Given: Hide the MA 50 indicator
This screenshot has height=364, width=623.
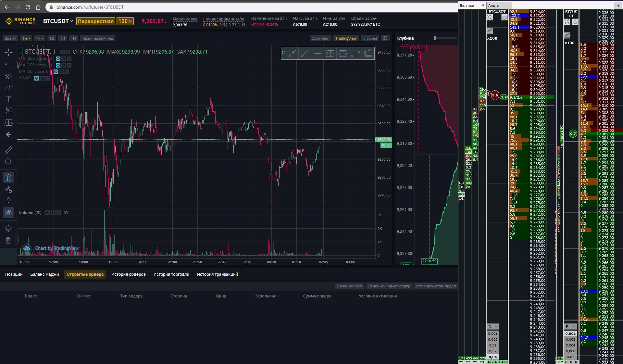Looking at the screenshot, I should click(56, 72).
